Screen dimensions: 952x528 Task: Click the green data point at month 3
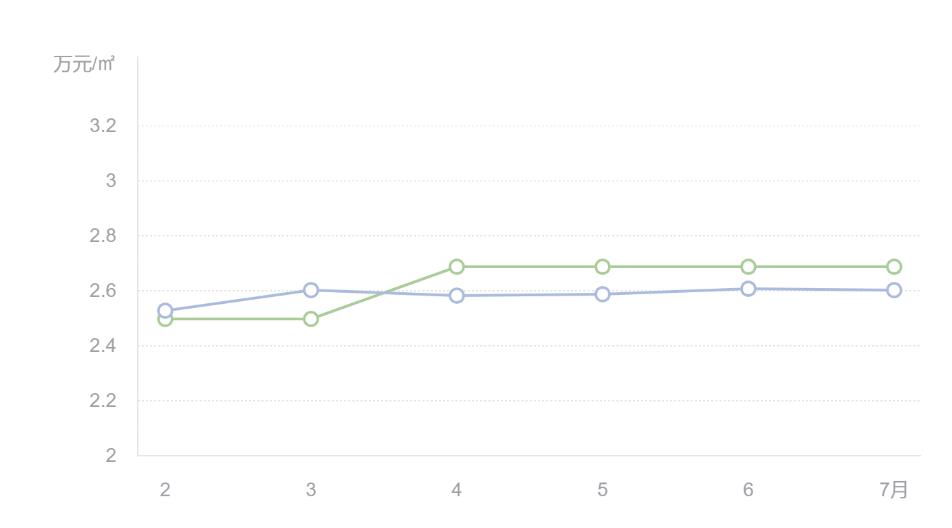point(311,319)
